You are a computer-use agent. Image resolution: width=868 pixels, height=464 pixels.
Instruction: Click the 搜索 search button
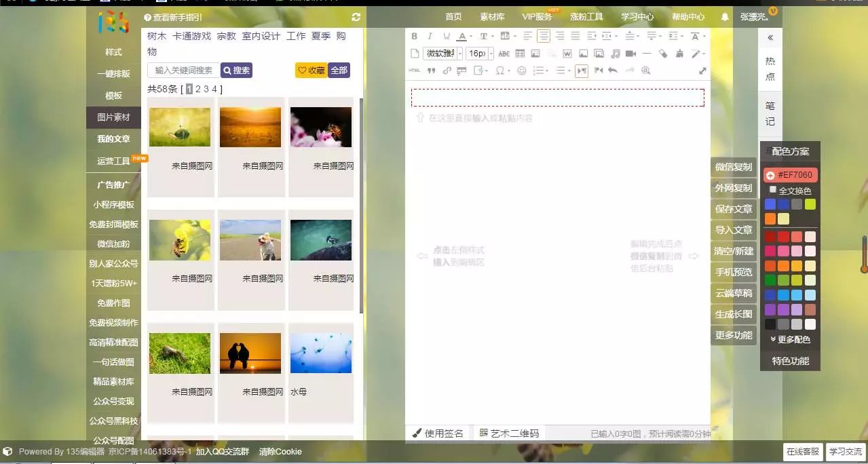235,70
